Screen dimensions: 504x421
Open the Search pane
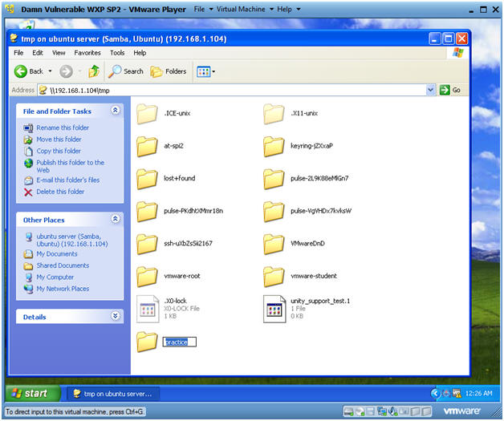pos(126,71)
